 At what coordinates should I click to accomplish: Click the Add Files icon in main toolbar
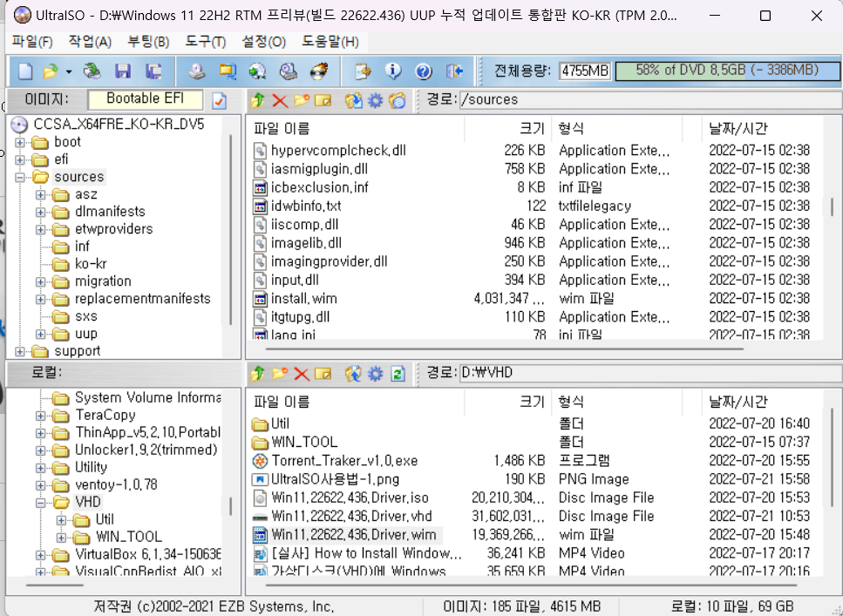pos(363,71)
